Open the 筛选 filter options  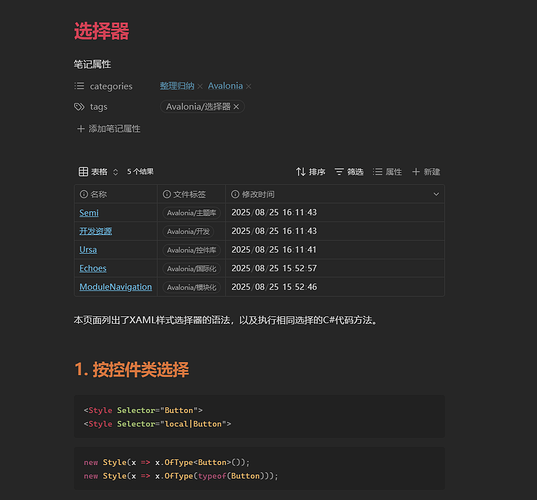(x=349, y=172)
